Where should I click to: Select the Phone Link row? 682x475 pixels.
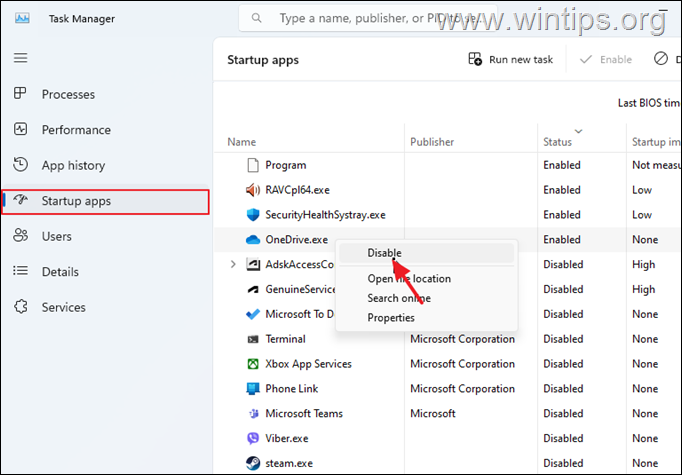[447, 388]
